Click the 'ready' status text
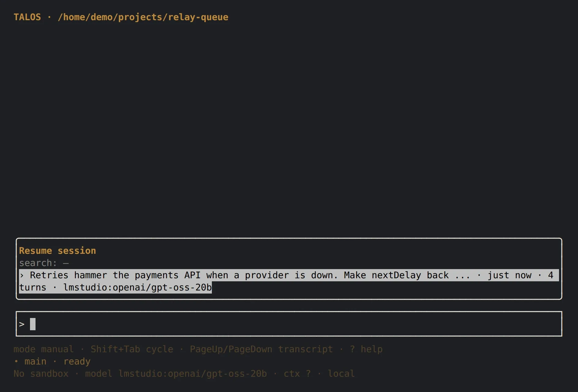The width and height of the screenshot is (578, 392). pos(77,361)
